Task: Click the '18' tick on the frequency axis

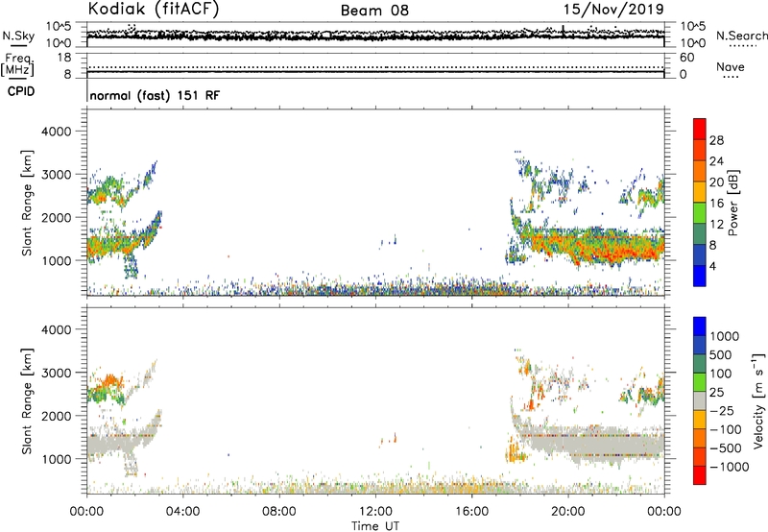Action: (64, 57)
